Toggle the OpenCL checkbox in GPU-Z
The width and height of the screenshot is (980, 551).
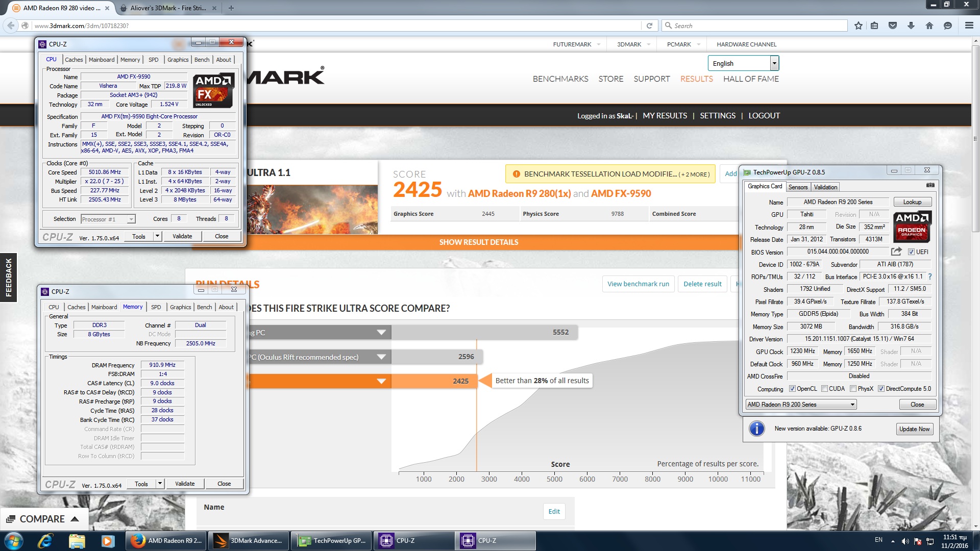[792, 389]
